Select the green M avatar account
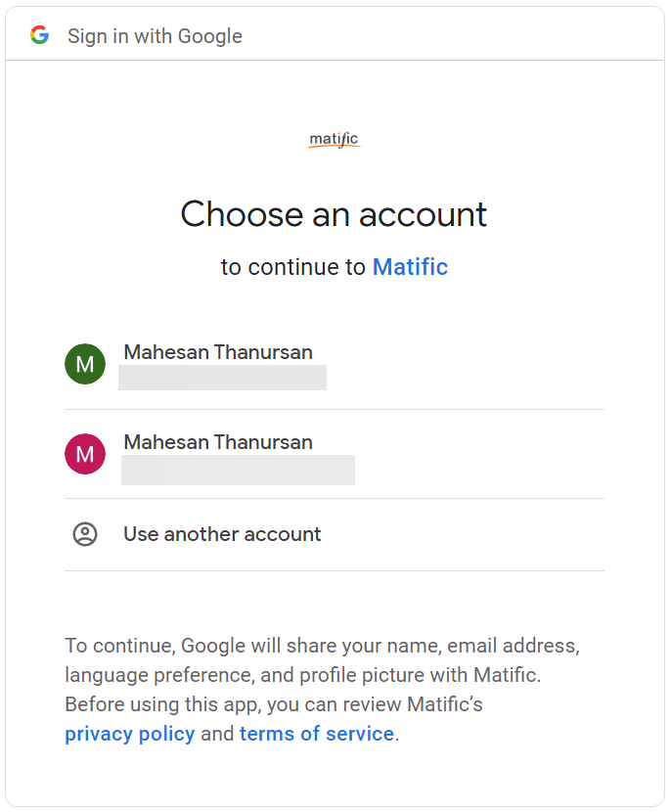The height and width of the screenshot is (812, 671). 85,364
